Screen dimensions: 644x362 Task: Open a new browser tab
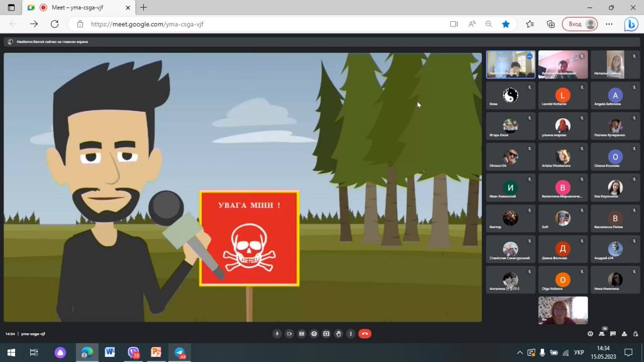click(143, 8)
